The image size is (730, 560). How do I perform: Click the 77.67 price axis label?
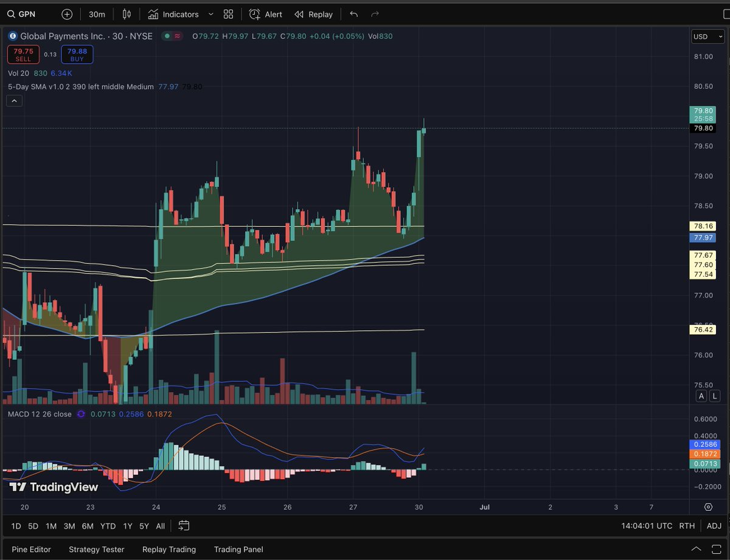point(704,255)
